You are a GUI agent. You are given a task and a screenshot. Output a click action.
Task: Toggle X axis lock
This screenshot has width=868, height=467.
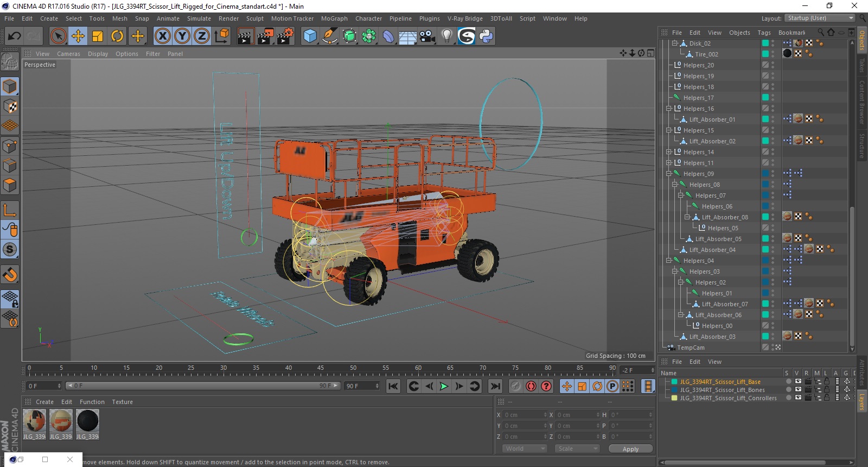(x=162, y=36)
